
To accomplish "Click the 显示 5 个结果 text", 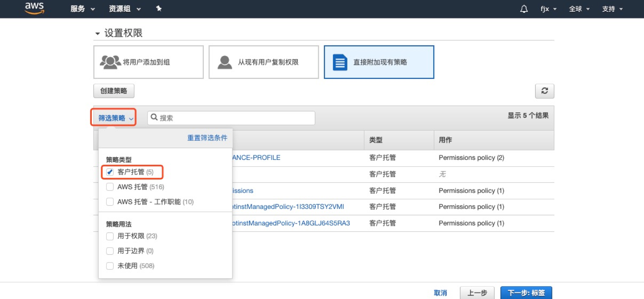I will (x=528, y=115).
